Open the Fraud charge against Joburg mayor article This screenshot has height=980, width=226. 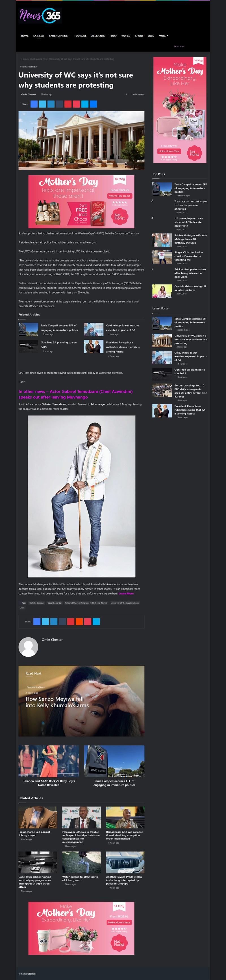point(34,834)
